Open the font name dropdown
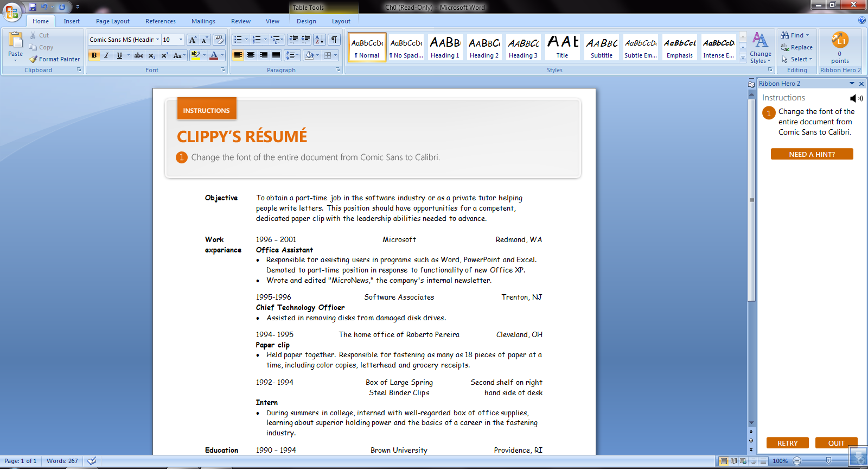This screenshot has height=469, width=868. [x=158, y=40]
